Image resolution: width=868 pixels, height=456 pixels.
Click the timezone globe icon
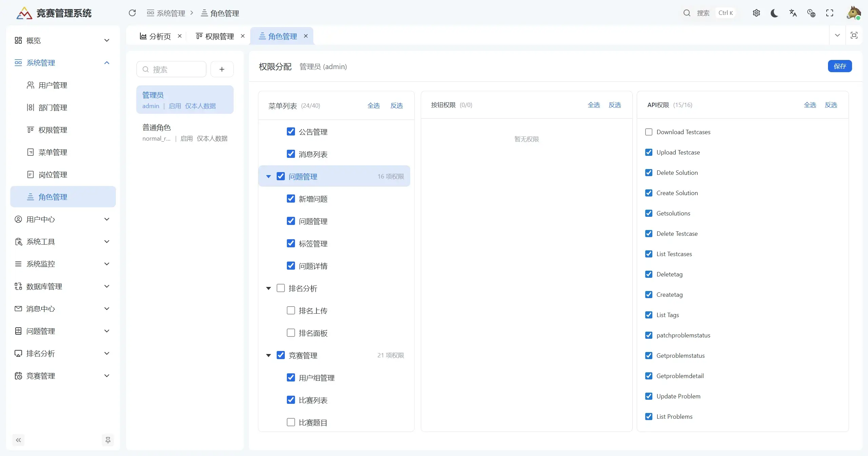click(811, 13)
